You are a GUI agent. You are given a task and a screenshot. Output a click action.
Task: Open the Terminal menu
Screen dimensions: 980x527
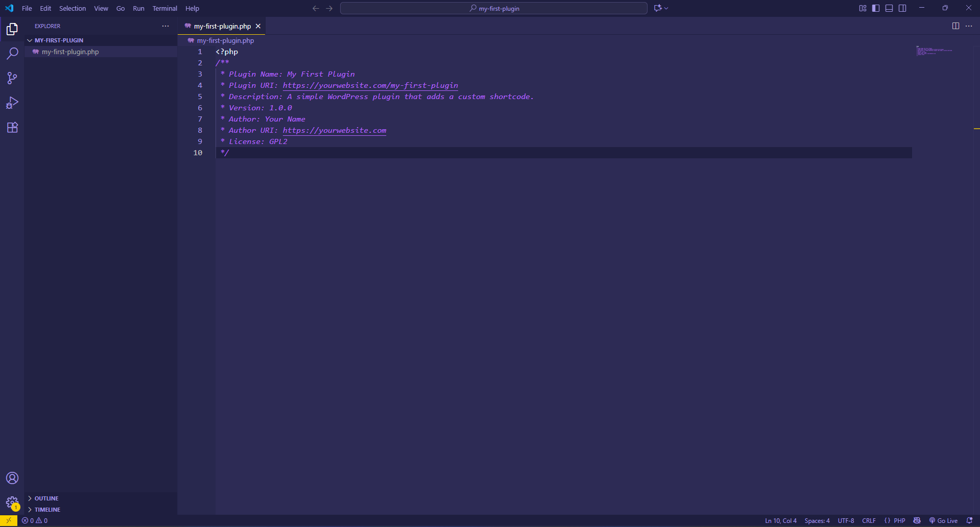click(164, 9)
